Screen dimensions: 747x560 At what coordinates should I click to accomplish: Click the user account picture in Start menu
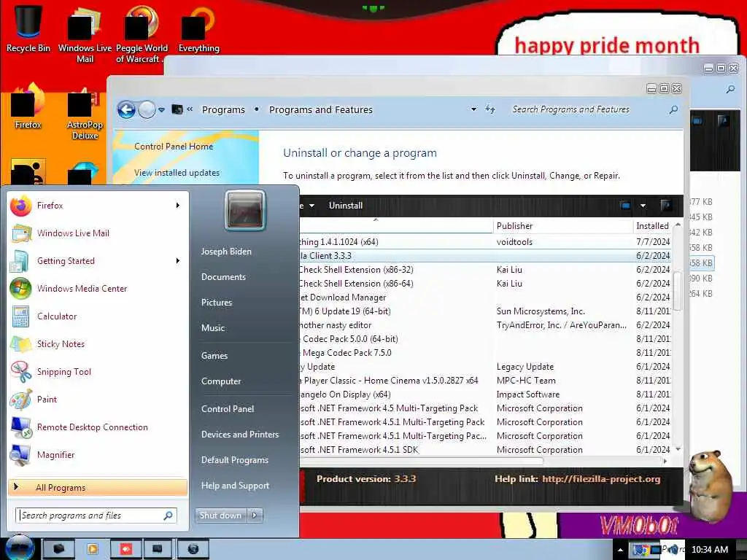245,210
